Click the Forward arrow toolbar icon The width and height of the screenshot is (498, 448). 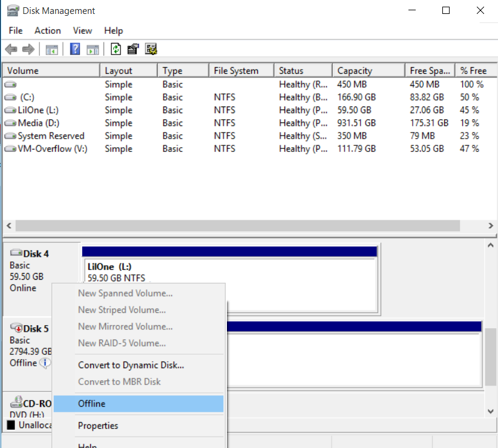click(x=28, y=50)
